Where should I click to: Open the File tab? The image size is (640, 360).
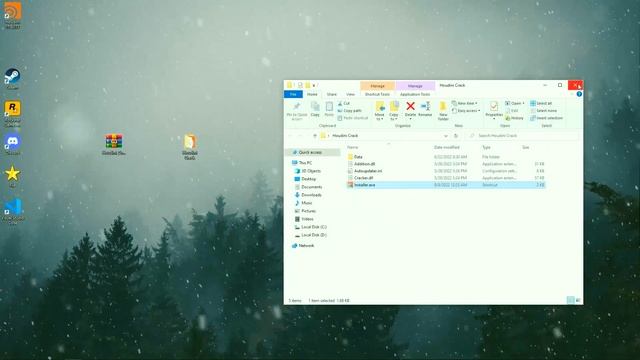click(293, 94)
